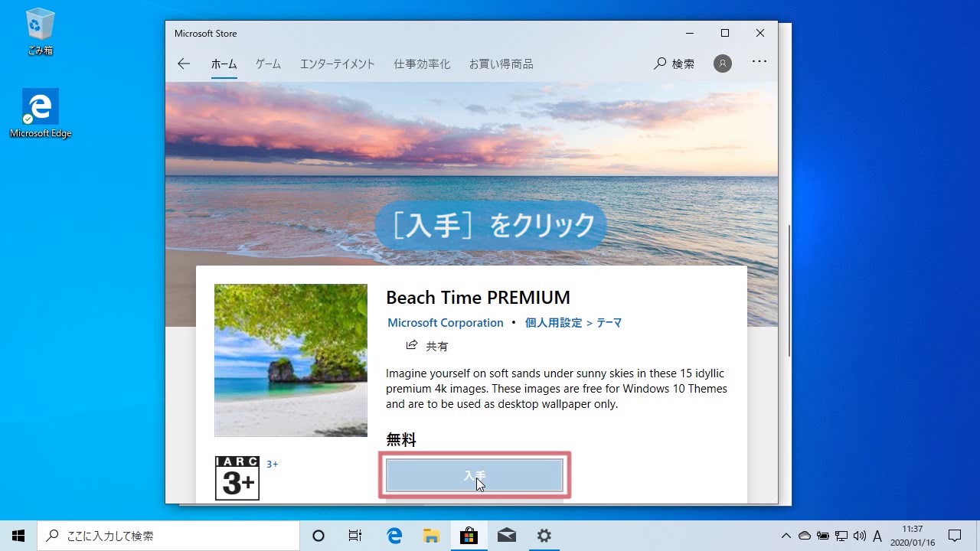Screen dimensions: 980x551
Task: Open the 個人用設定 > テーマ category link
Action: [573, 323]
